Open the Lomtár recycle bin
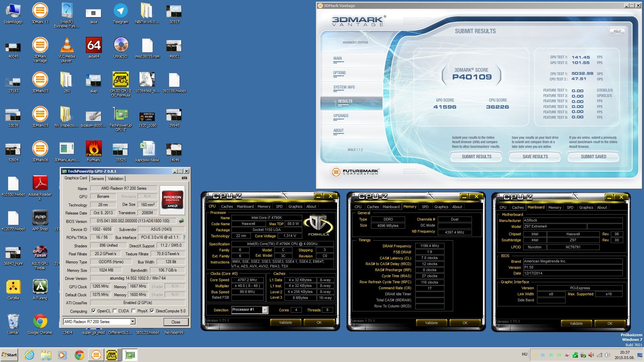644x362 pixels. point(13,324)
